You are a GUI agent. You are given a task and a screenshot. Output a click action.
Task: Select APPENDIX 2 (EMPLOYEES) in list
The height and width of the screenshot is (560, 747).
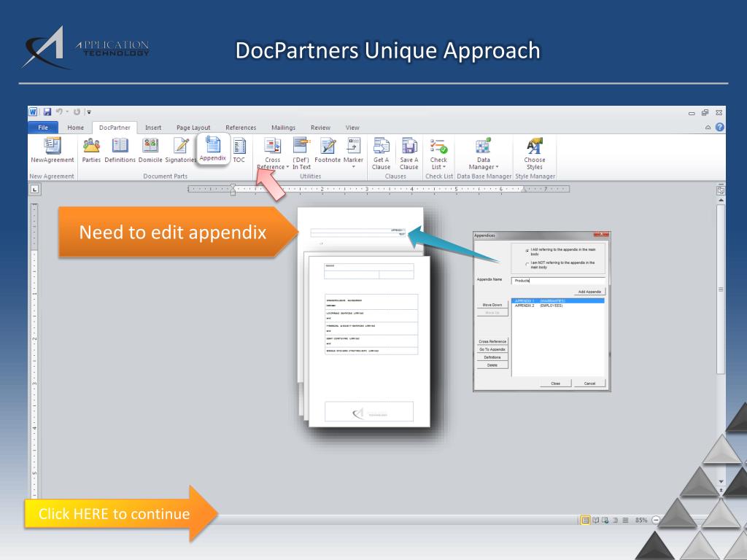point(558,306)
